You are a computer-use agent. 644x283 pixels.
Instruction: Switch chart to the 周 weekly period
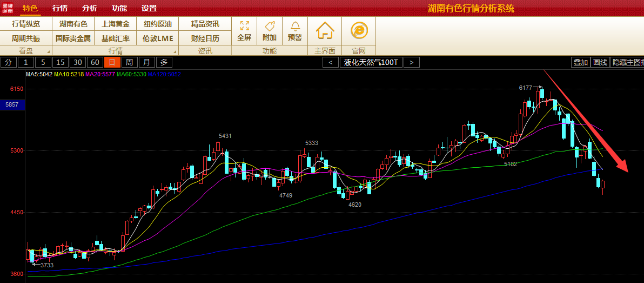tap(130, 62)
